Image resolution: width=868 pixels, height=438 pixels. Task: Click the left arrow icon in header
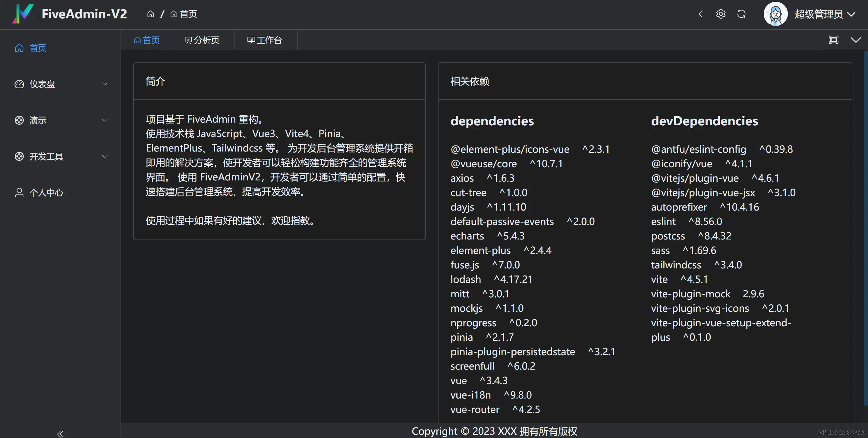click(x=700, y=14)
